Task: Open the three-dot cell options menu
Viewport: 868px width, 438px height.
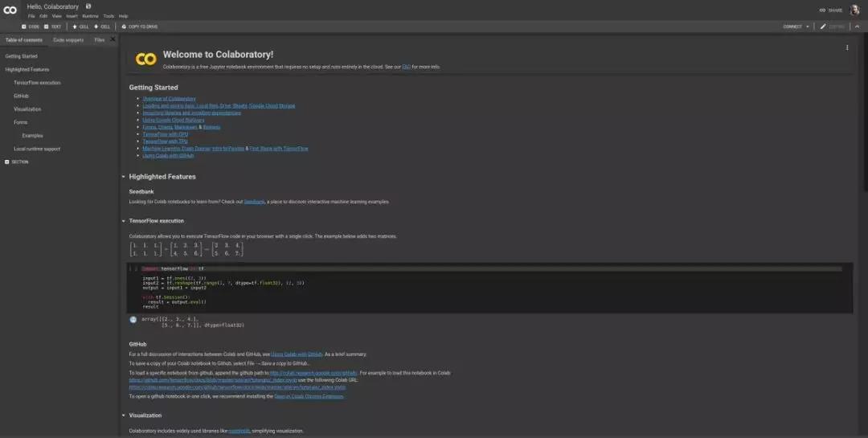Action: (847, 47)
